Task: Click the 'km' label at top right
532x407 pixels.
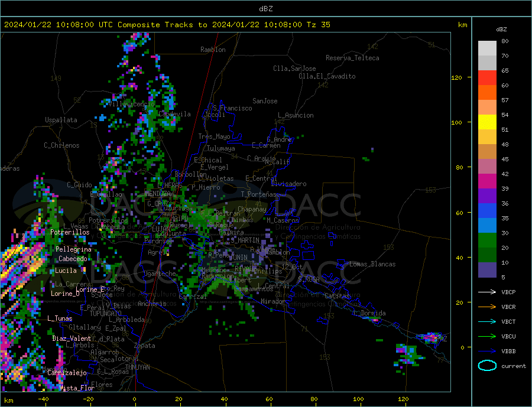Action: point(462,25)
